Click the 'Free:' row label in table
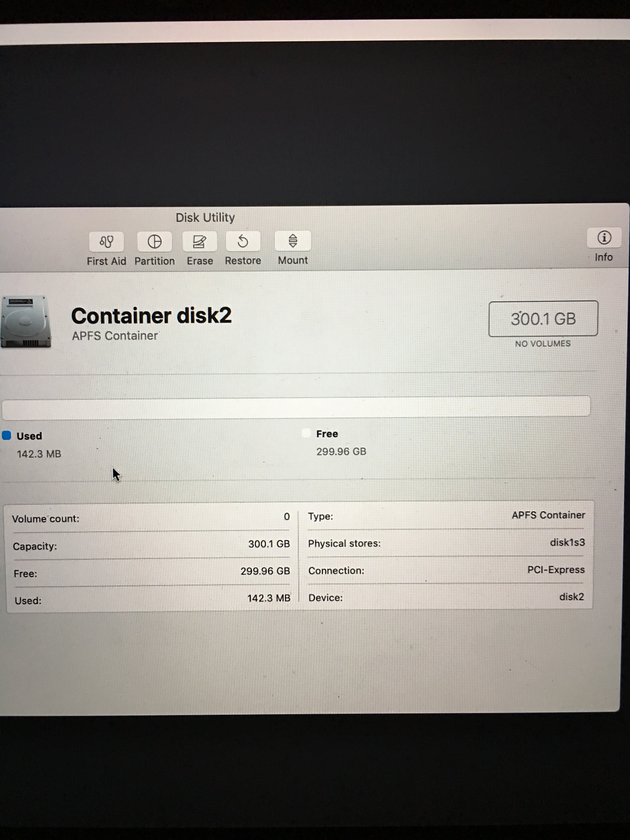Image resolution: width=630 pixels, height=840 pixels. coord(25,573)
